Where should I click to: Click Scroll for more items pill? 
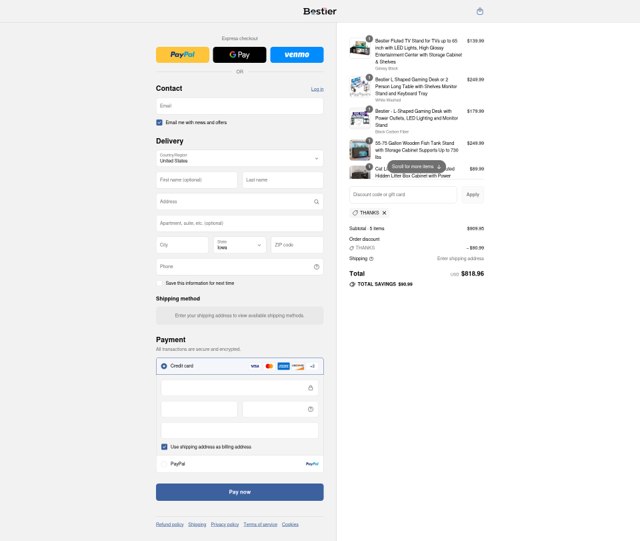(416, 167)
